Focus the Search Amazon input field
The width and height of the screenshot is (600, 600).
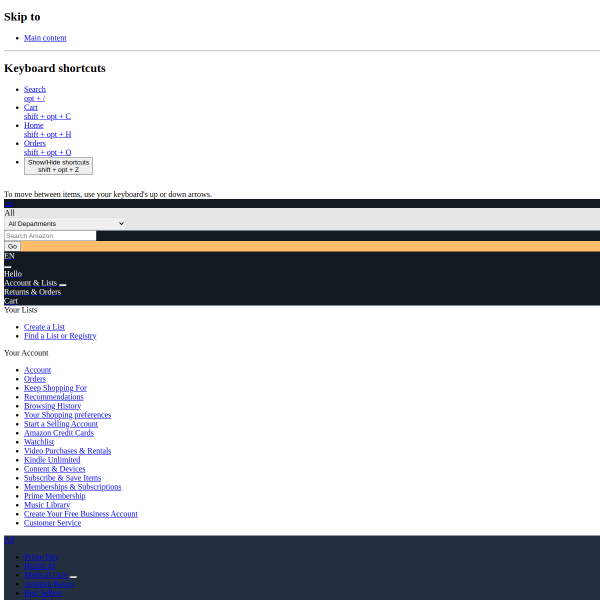coord(50,236)
